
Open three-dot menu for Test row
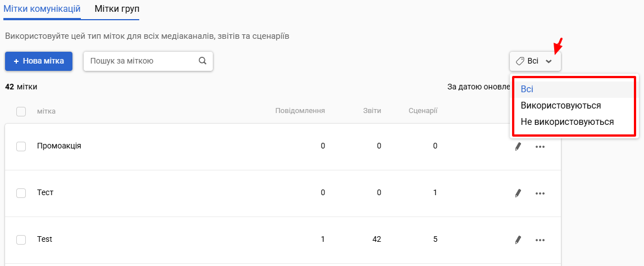pos(540,240)
